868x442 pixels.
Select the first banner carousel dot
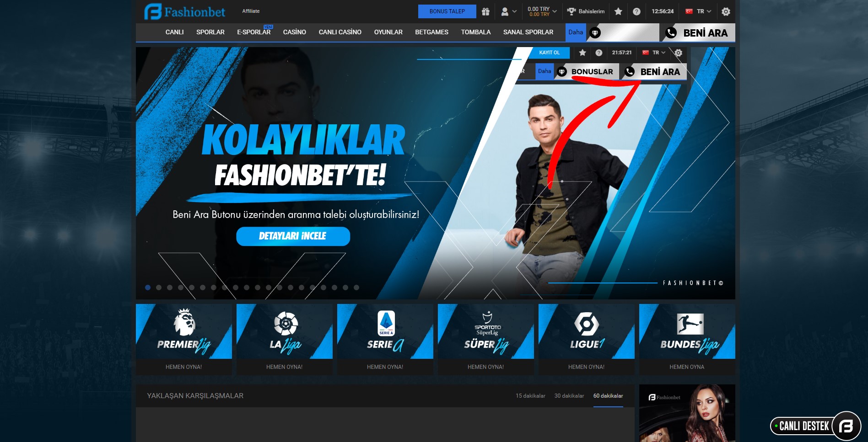tap(148, 288)
